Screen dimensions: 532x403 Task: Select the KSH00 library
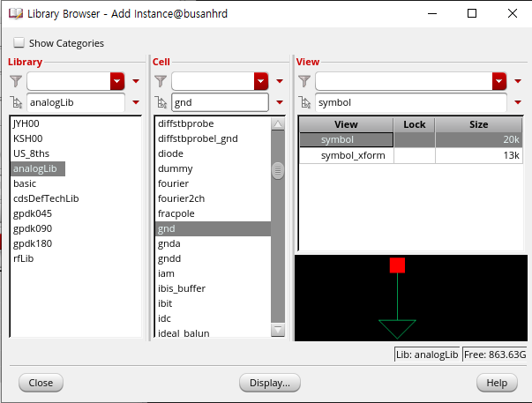(x=28, y=138)
